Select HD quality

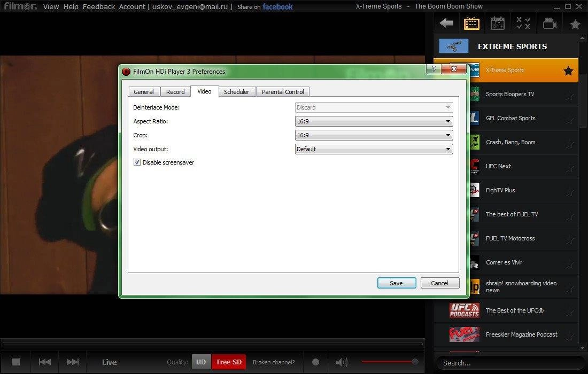coord(202,362)
